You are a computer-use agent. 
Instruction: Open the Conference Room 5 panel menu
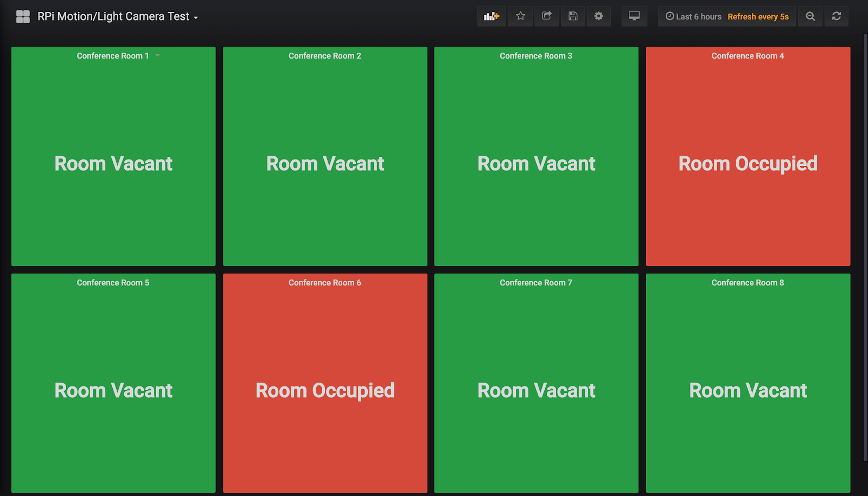coord(113,282)
